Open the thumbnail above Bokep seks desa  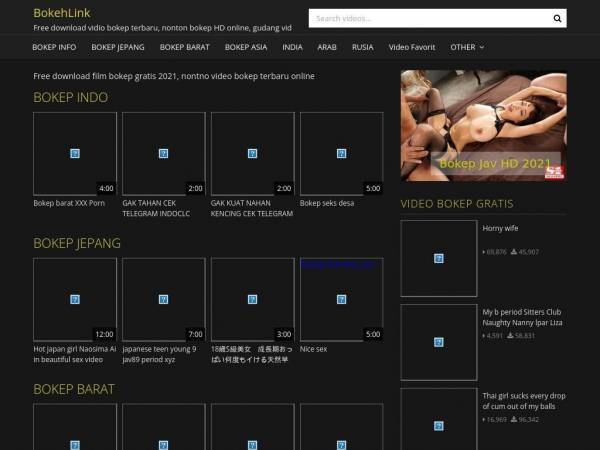click(x=341, y=153)
